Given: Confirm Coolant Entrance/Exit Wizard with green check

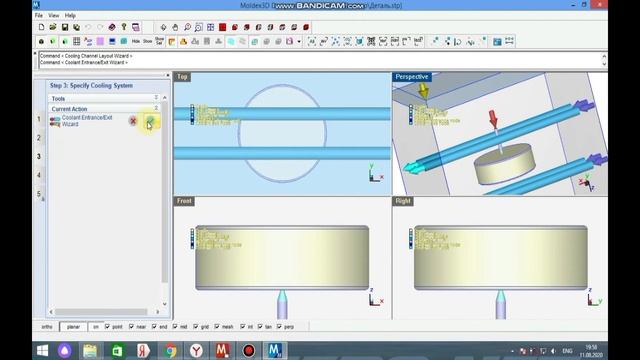Looking at the screenshot, I should 150,121.
